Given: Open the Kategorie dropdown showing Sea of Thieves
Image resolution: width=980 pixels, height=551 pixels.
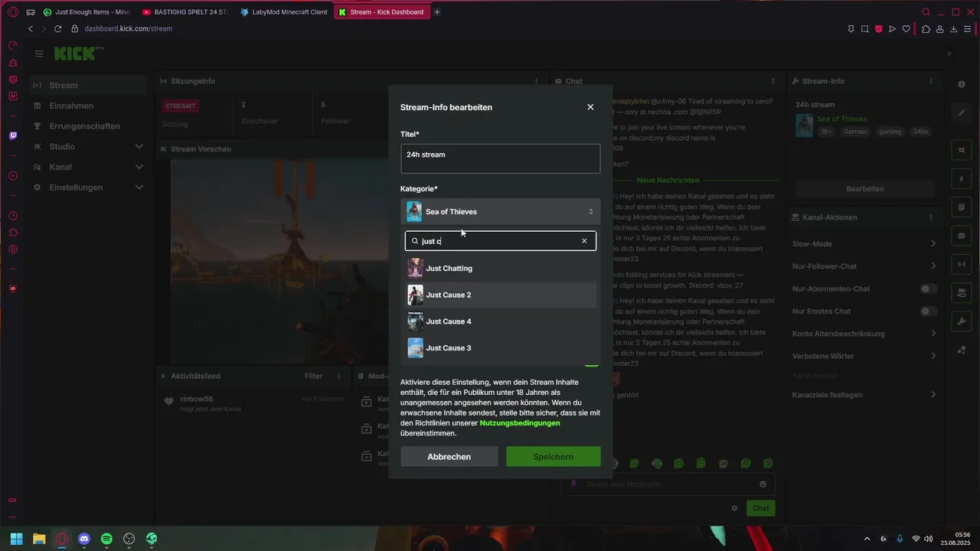Looking at the screenshot, I should click(500, 212).
